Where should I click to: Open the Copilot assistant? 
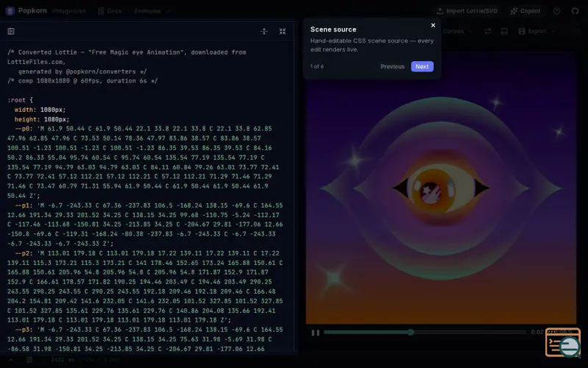[x=526, y=11]
